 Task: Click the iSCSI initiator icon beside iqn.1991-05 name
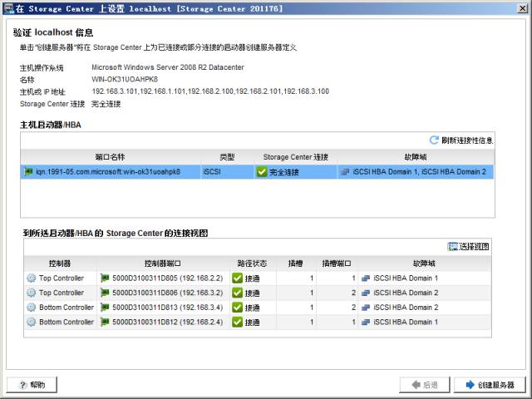coord(28,171)
